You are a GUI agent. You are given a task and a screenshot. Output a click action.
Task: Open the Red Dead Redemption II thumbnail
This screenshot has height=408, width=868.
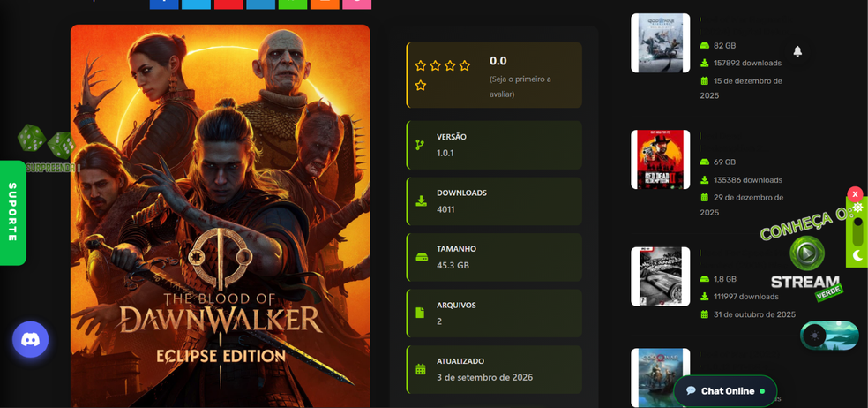(x=661, y=160)
